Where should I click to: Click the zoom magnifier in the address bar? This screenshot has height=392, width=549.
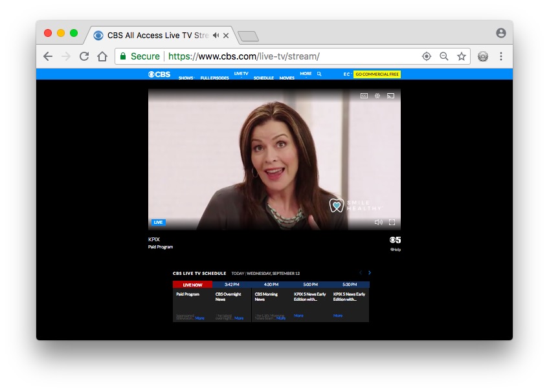[444, 56]
